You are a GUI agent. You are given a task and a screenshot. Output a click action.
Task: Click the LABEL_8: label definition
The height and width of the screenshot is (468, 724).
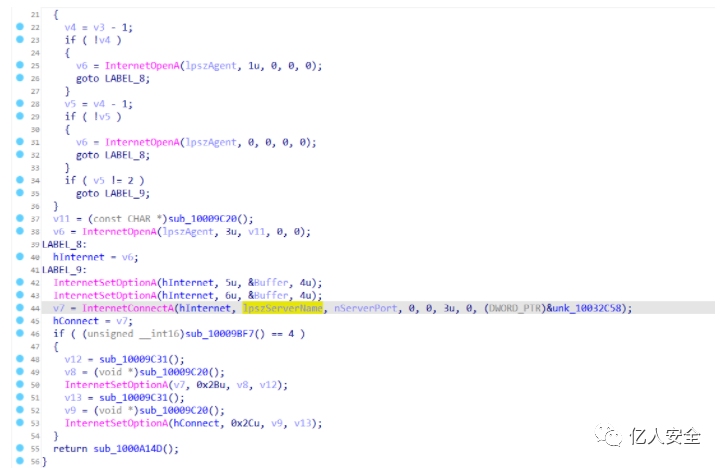[64, 244]
